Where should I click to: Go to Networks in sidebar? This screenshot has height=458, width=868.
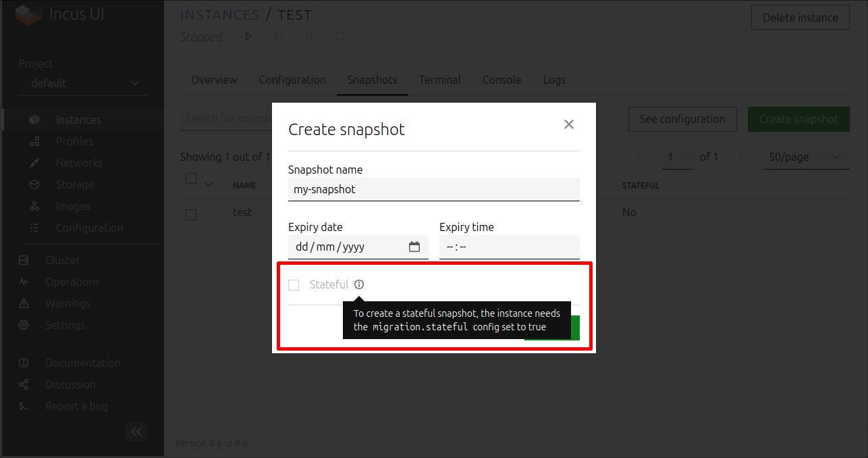[x=79, y=163]
